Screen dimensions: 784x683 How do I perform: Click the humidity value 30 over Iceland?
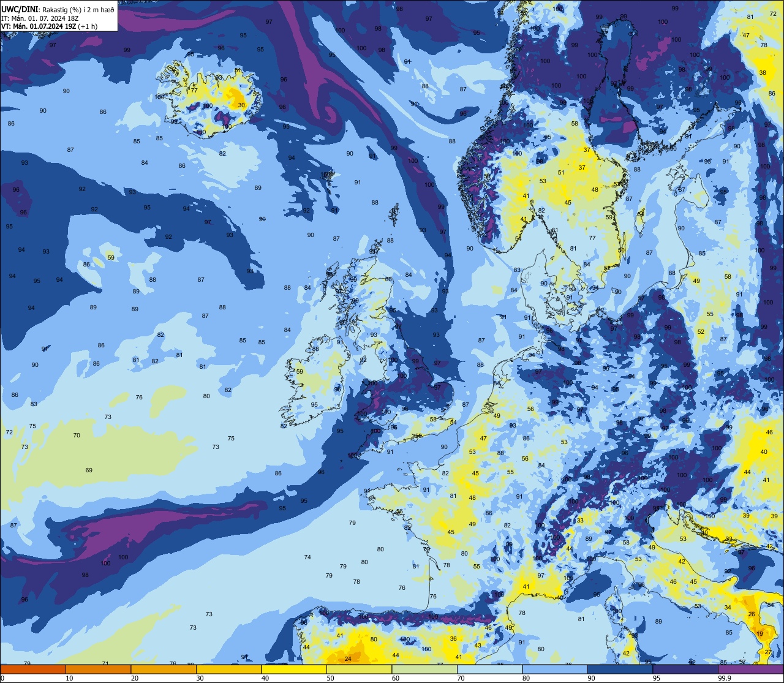[242, 105]
